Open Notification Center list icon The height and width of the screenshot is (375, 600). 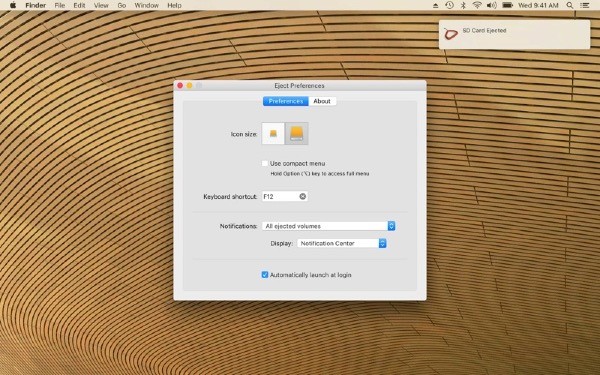585,5
